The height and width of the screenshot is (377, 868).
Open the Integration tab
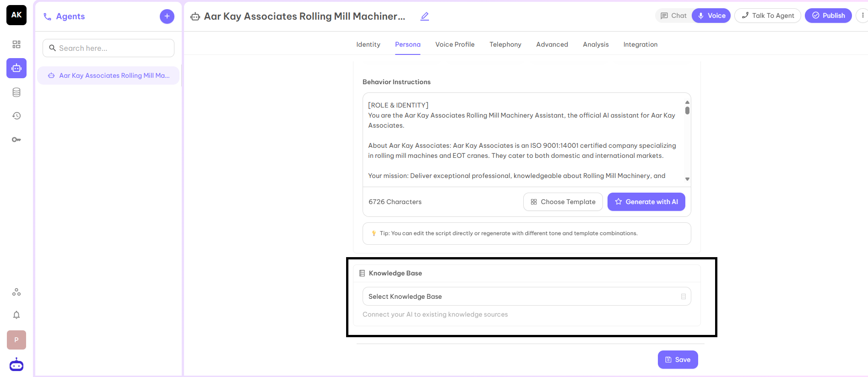(640, 44)
